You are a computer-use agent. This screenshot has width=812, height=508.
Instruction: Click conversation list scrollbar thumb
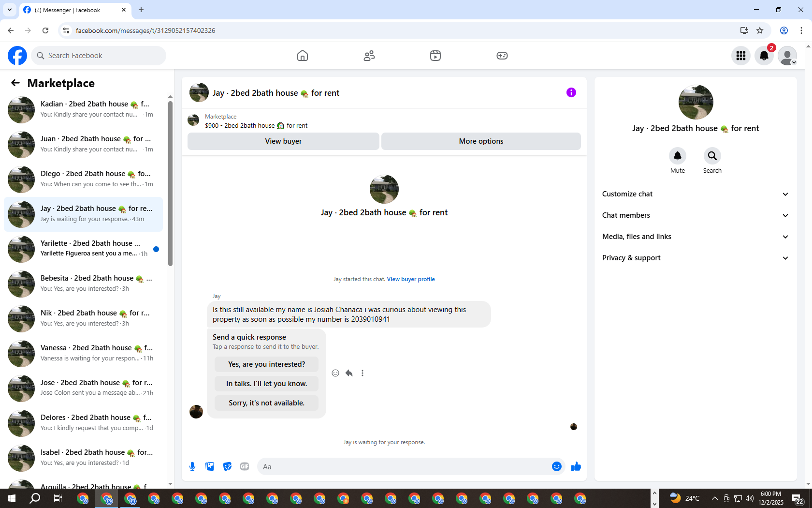pyautogui.click(x=170, y=183)
